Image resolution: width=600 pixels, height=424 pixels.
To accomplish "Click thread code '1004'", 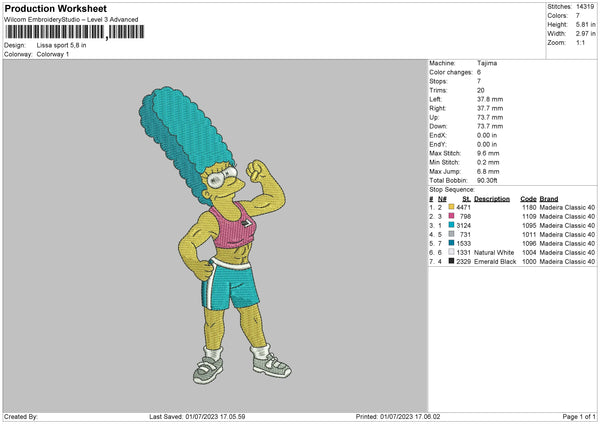I will tap(529, 252).
